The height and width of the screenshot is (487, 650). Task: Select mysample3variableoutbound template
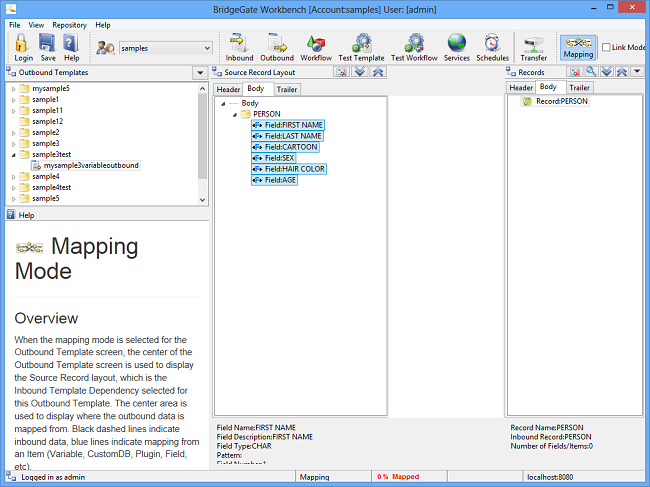(x=91, y=165)
